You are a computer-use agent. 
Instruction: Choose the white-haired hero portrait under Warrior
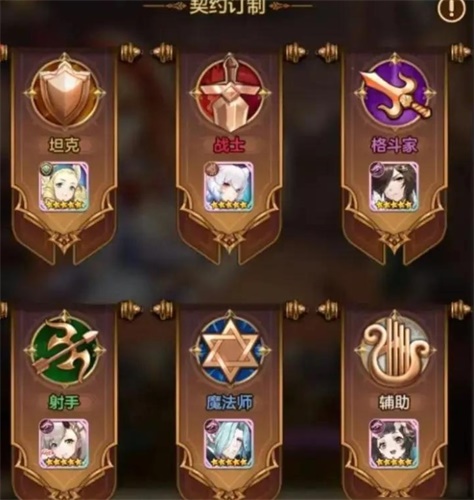pyautogui.click(x=229, y=186)
